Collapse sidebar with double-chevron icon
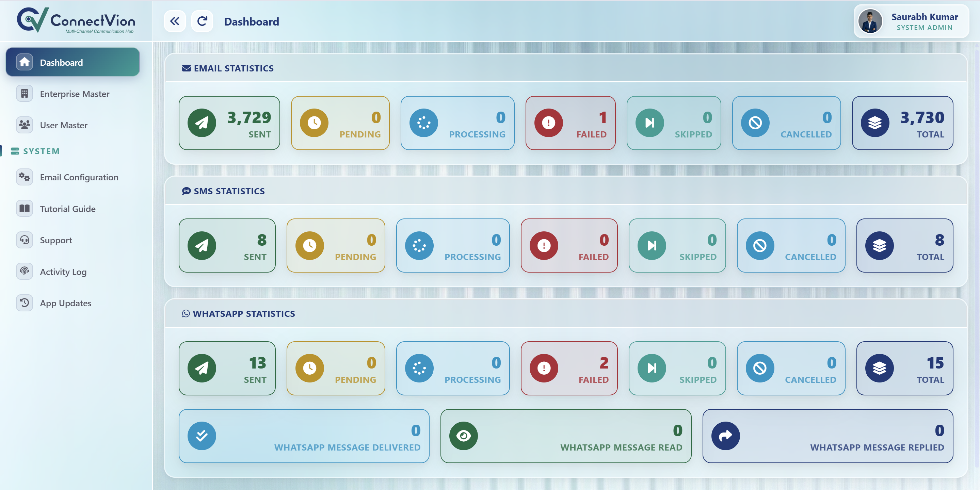Image resolution: width=980 pixels, height=490 pixels. pos(175,21)
